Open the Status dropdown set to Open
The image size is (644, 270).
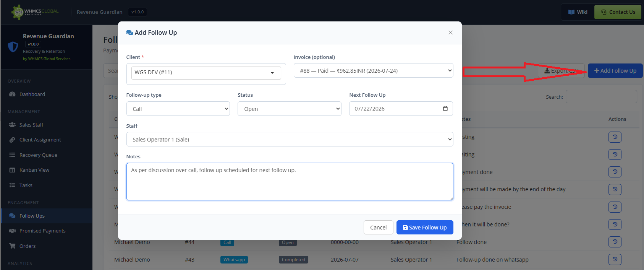(290, 109)
